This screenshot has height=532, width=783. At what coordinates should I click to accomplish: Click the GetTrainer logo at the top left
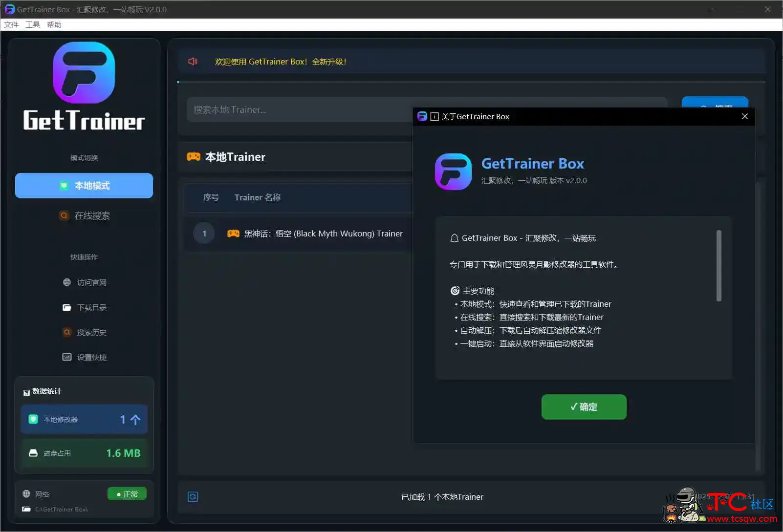84,72
